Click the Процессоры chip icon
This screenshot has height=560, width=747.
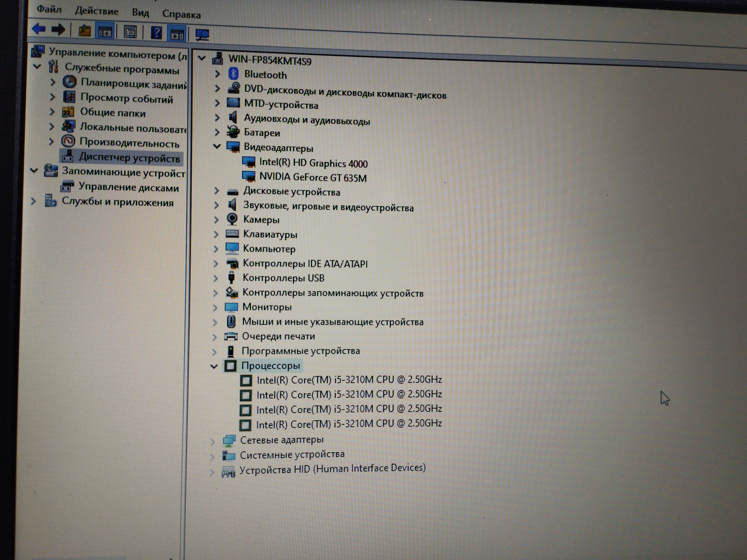(230, 366)
